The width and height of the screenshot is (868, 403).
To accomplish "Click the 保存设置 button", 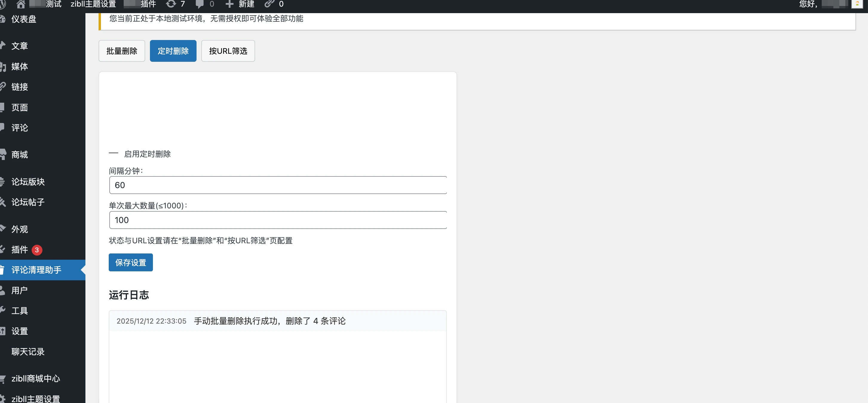I will (131, 262).
